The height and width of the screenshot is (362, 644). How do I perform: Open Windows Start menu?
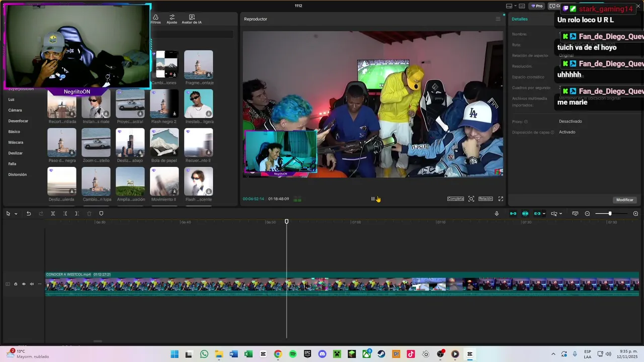point(174,354)
